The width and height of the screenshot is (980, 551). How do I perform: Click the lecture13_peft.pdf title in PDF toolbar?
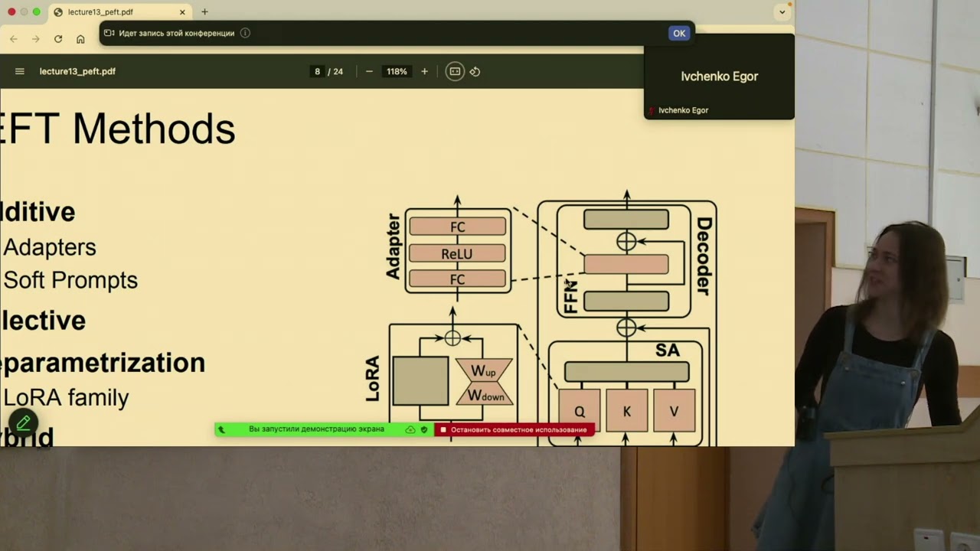pos(77,71)
